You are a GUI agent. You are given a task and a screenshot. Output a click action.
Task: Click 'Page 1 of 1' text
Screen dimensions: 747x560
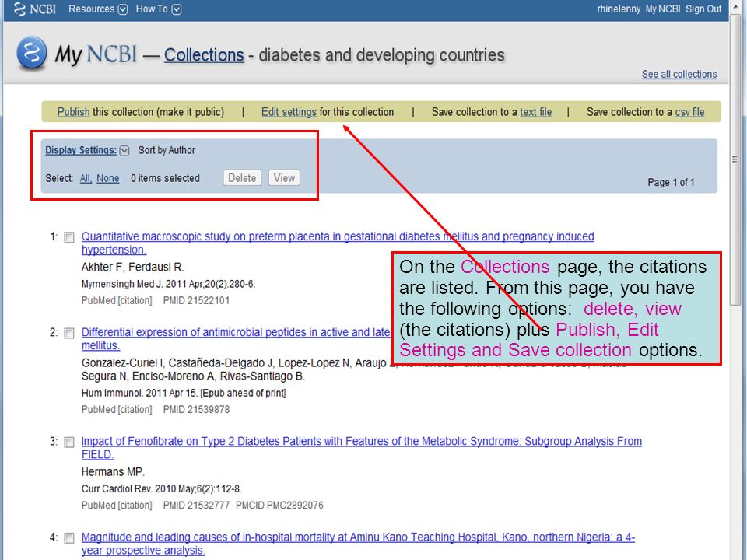671,182
